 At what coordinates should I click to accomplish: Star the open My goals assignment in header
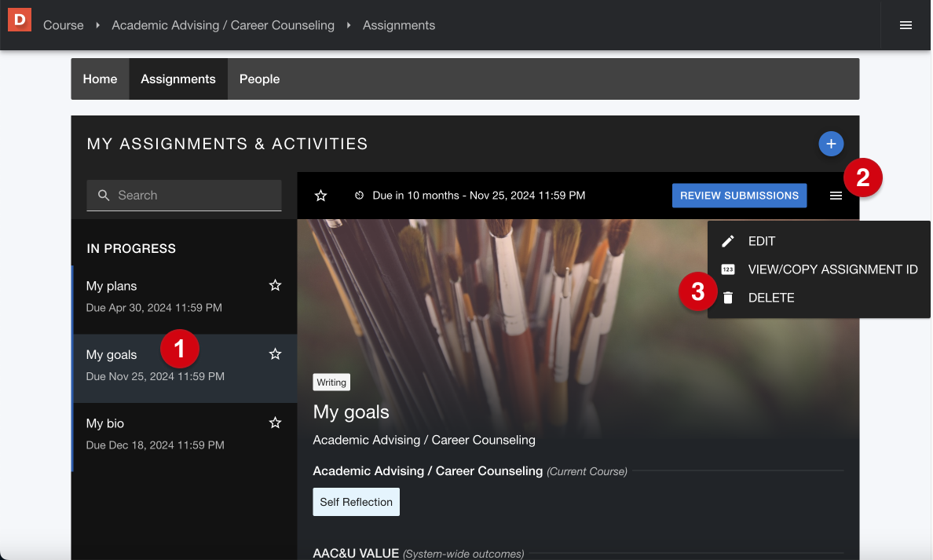click(320, 196)
